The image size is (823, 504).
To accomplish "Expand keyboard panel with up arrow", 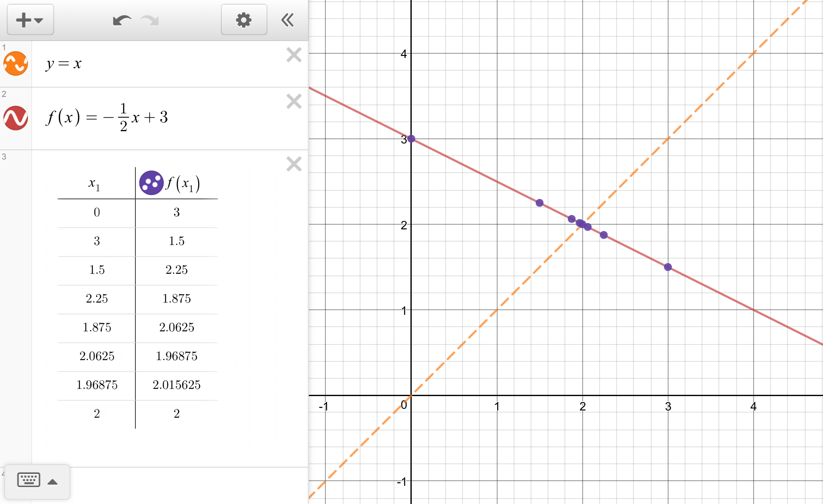I will (52, 482).
